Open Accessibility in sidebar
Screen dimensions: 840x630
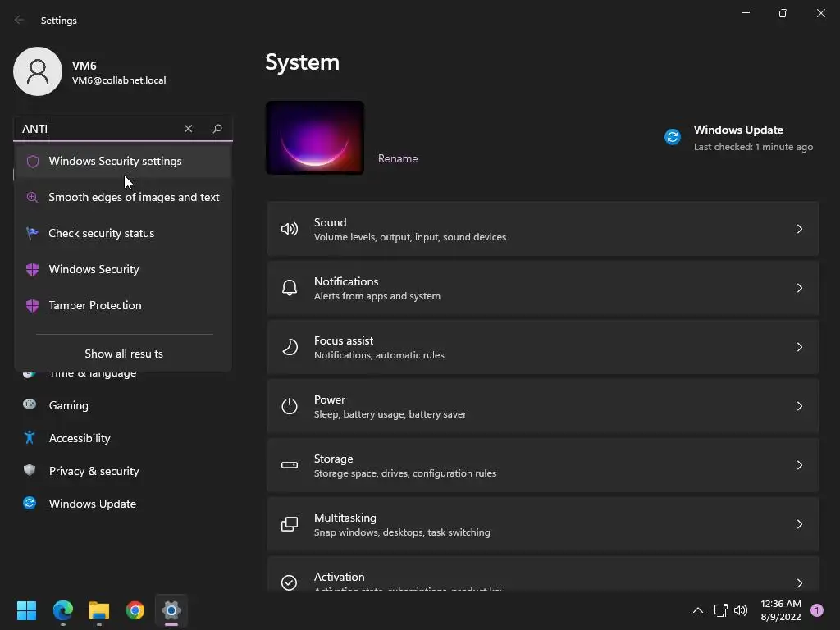pyautogui.click(x=80, y=438)
